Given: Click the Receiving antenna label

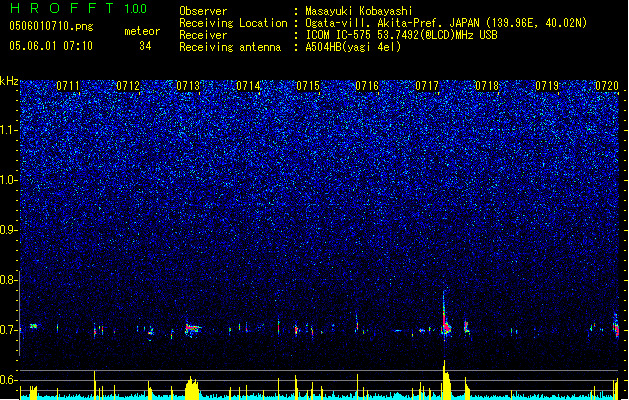Looking at the screenshot, I should pyautogui.click(x=230, y=47).
